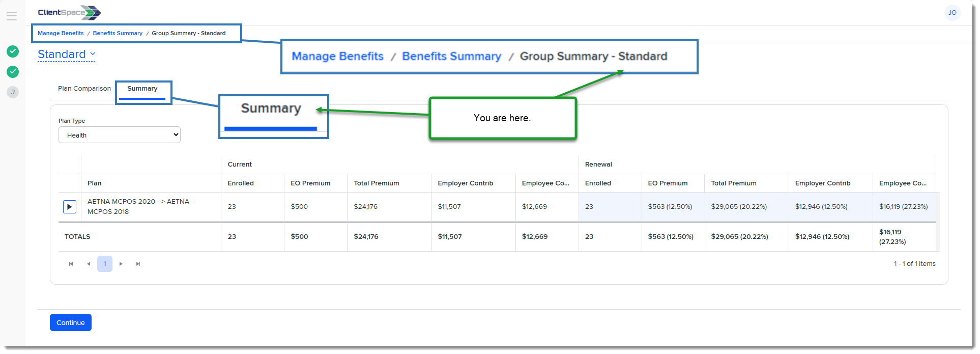Open the JO user avatar menu

tap(952, 13)
